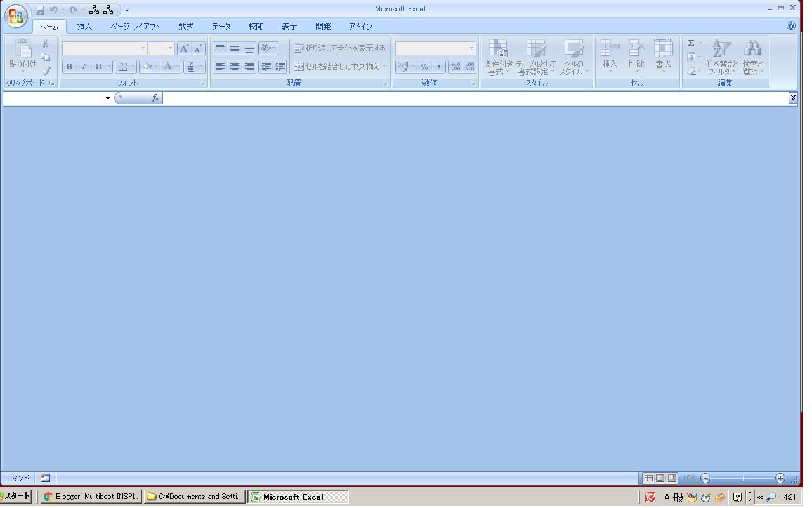Click セルのスタイル (Cell Styles) button

coord(573,57)
